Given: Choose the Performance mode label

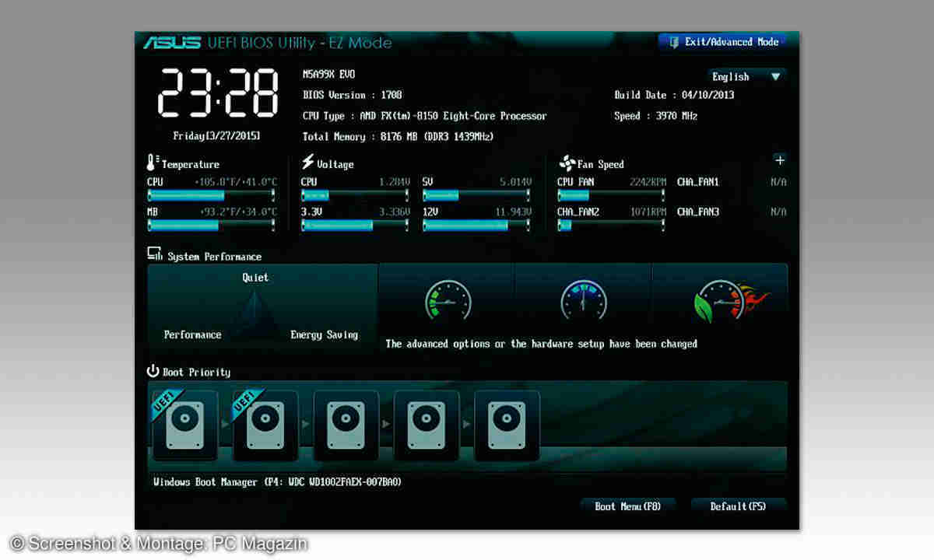Looking at the screenshot, I should (192, 334).
